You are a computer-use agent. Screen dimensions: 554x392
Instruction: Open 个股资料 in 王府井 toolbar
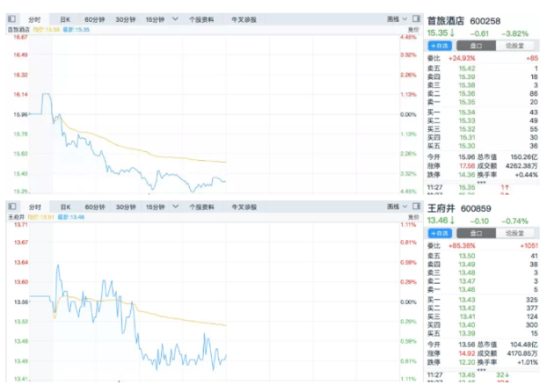click(x=201, y=207)
